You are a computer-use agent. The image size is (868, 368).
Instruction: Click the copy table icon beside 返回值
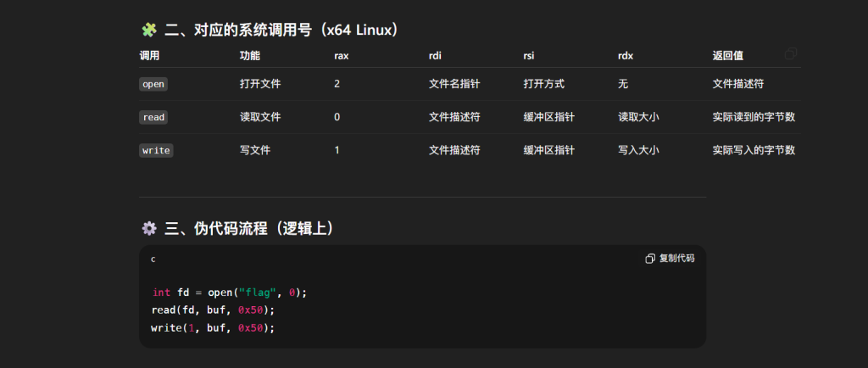pos(790,54)
